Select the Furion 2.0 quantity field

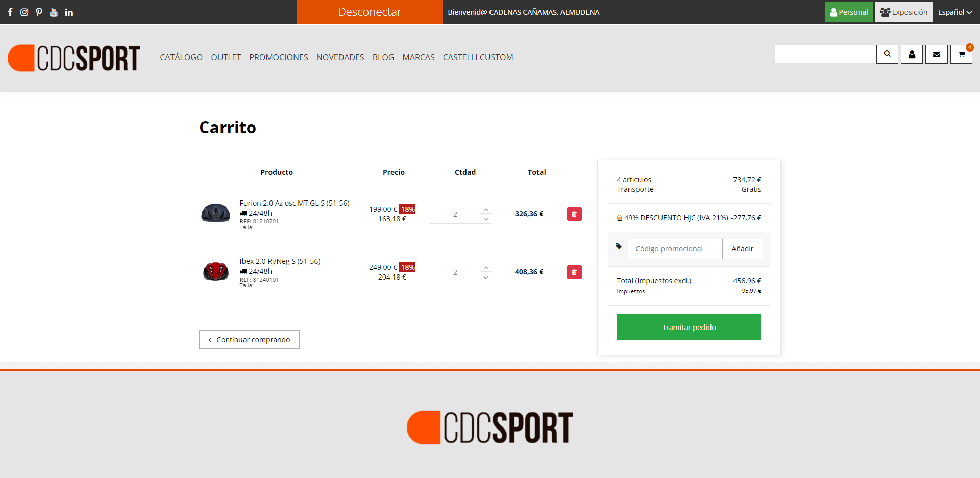(455, 214)
